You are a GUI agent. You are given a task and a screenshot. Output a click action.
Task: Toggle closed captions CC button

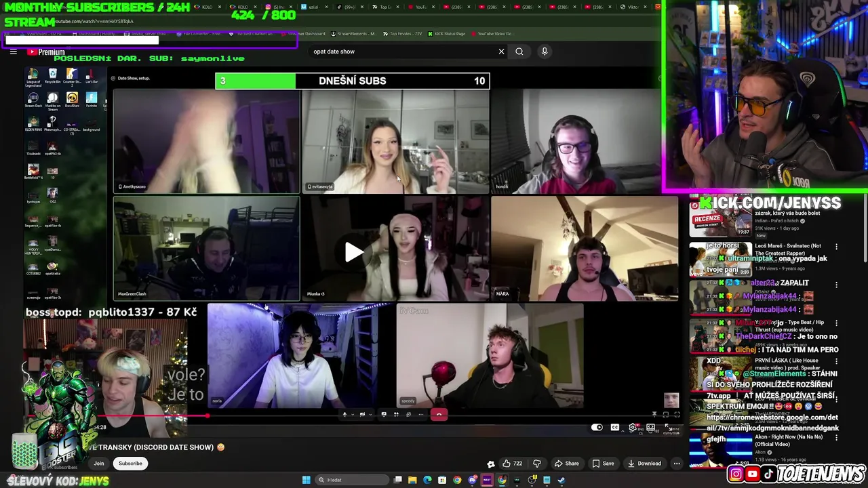coord(614,427)
